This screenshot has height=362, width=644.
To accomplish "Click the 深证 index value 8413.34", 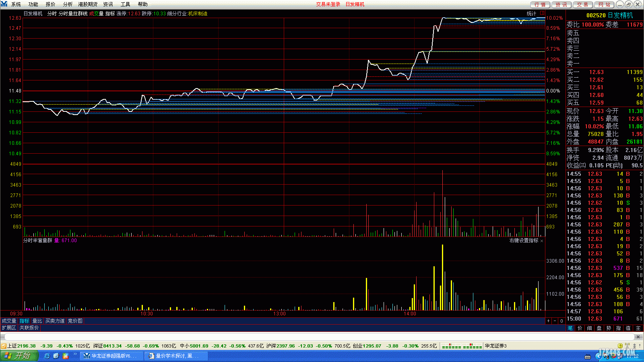I will [x=112, y=346].
